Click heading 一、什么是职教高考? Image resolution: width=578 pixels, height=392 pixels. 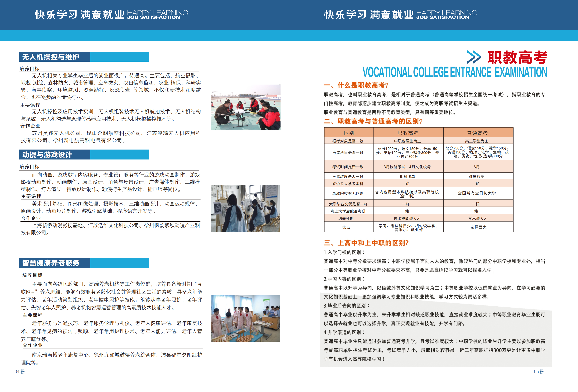pyautogui.click(x=356, y=85)
